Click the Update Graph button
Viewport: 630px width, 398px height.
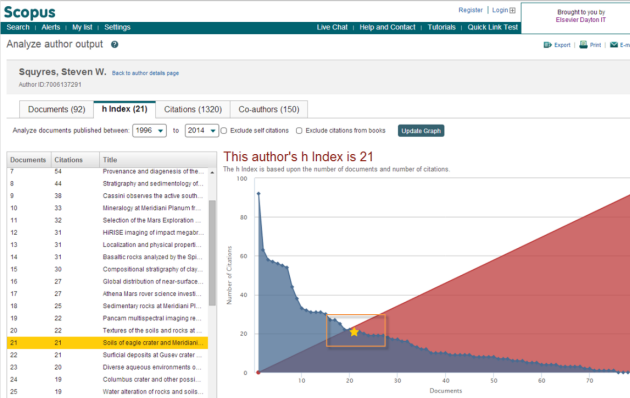click(421, 131)
